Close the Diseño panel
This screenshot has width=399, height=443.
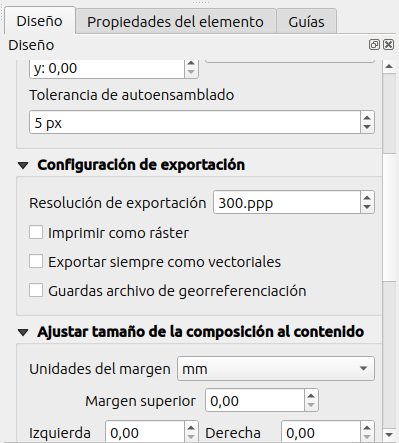(388, 45)
